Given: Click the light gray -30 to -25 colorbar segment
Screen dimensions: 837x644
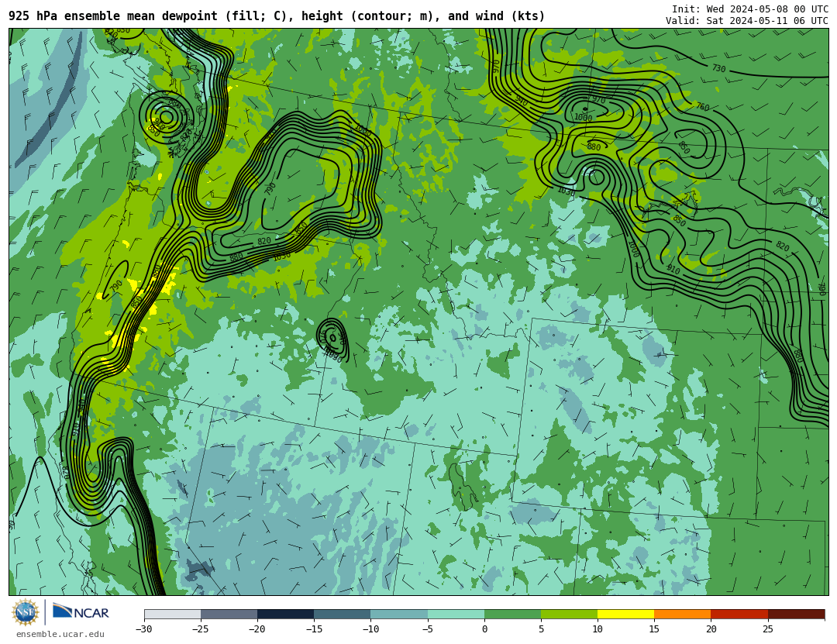Looking at the screenshot, I should coord(172,614).
